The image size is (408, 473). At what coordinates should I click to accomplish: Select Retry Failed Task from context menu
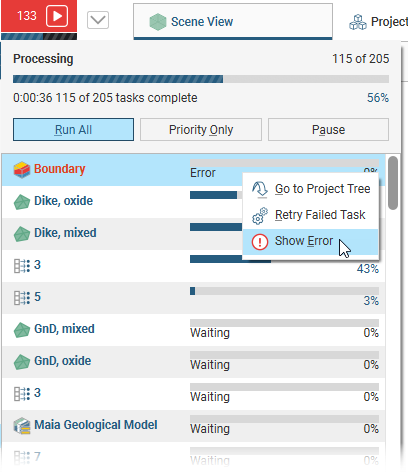[x=310, y=215]
